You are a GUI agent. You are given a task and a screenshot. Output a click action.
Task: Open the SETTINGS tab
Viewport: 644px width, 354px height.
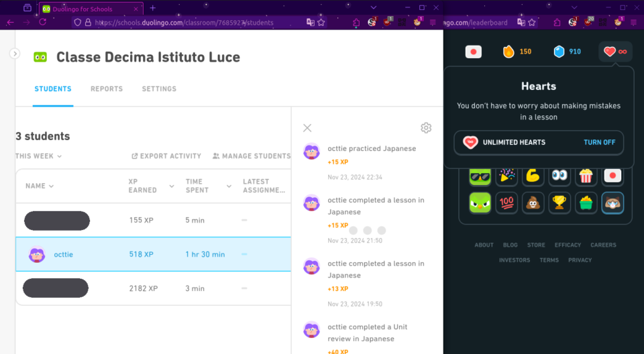(160, 88)
